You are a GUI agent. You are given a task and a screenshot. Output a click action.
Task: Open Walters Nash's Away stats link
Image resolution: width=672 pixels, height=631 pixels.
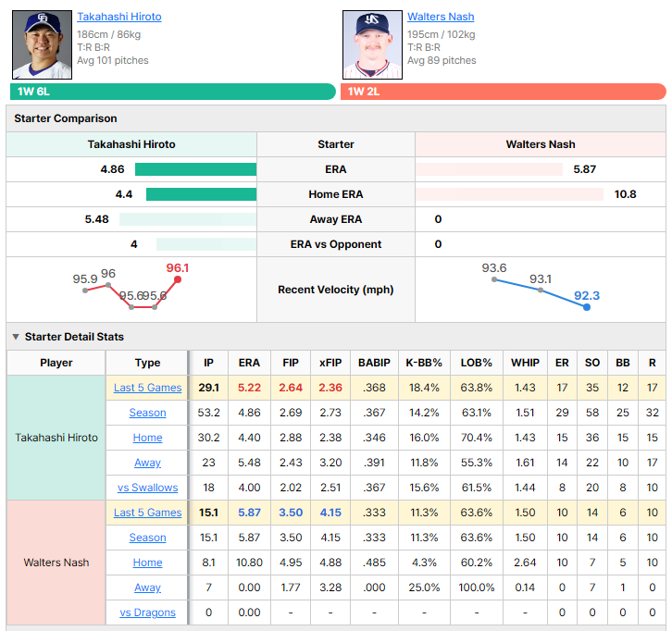pos(147,588)
